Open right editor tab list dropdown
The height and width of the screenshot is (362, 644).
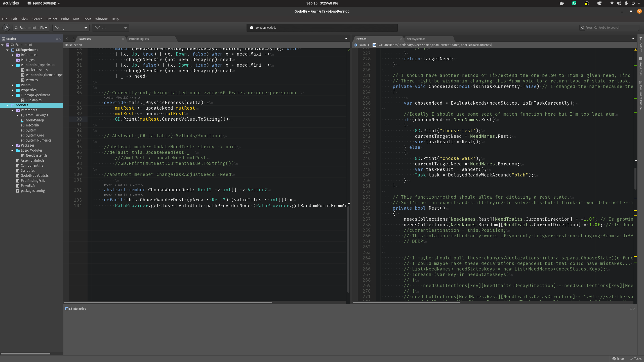633,39
